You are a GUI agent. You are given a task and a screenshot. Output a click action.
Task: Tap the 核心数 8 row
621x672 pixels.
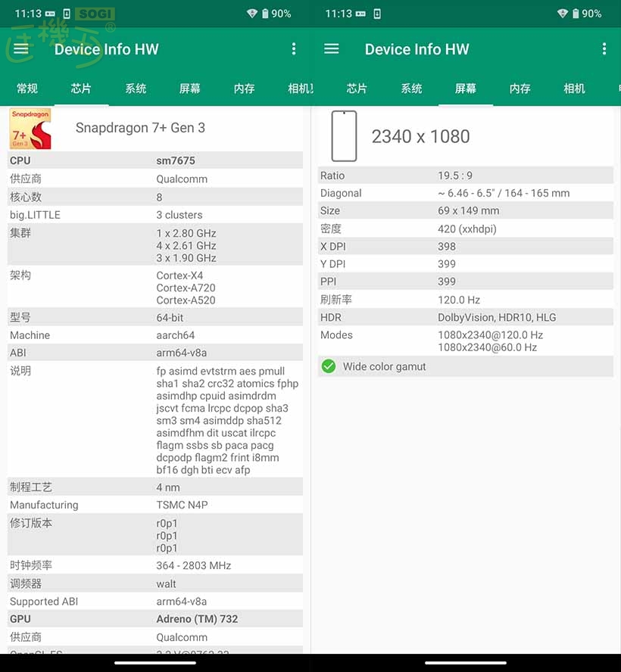tap(155, 198)
